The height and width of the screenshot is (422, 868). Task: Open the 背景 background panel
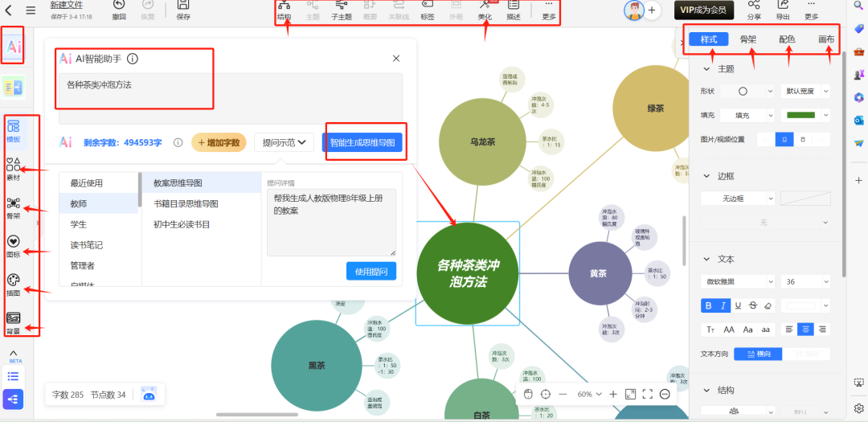pyautogui.click(x=14, y=323)
